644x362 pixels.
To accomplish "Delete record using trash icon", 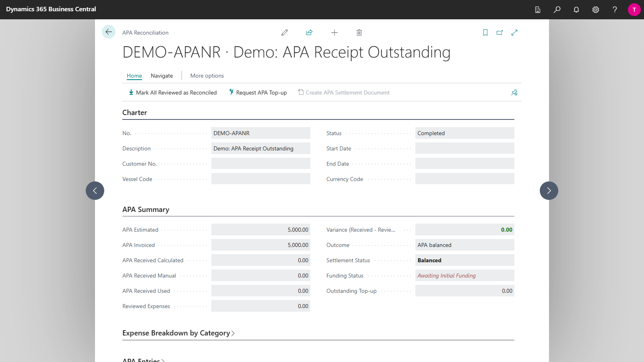I will coord(359,33).
